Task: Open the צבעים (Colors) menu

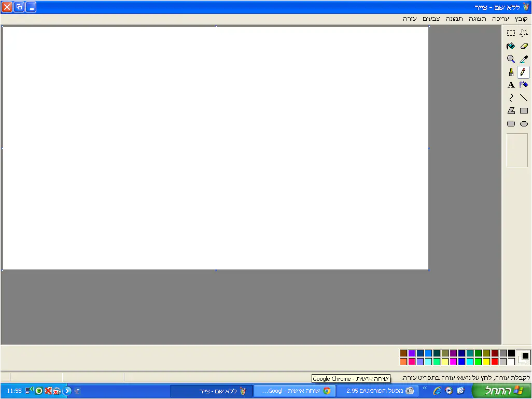Action: (431, 18)
